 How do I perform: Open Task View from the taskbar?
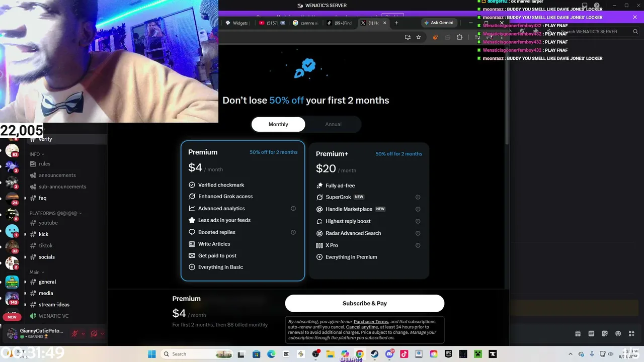point(241,354)
